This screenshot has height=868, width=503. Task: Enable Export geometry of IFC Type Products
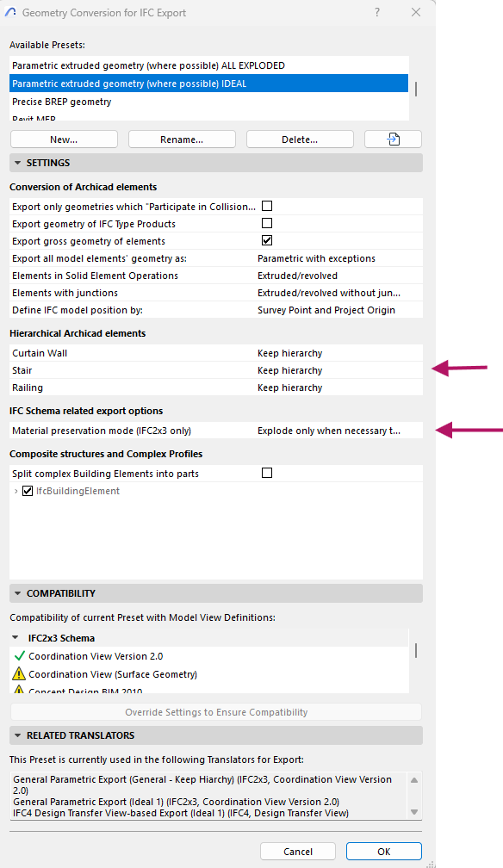point(267,223)
